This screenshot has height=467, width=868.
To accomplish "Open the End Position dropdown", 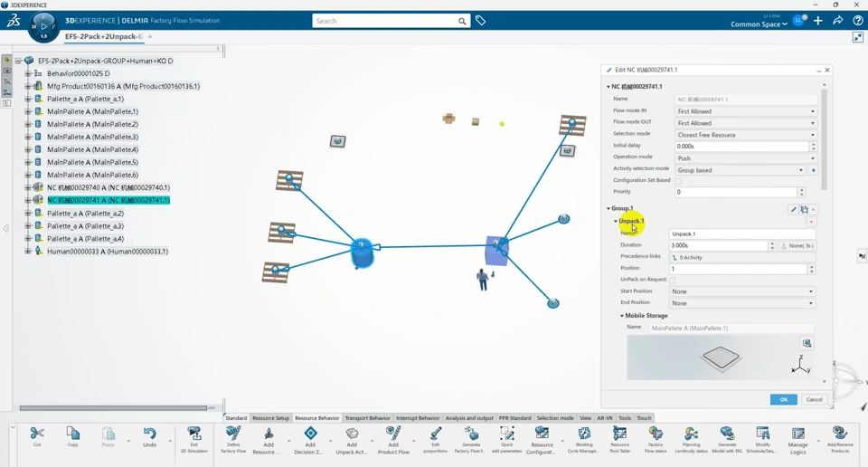I will [742, 303].
